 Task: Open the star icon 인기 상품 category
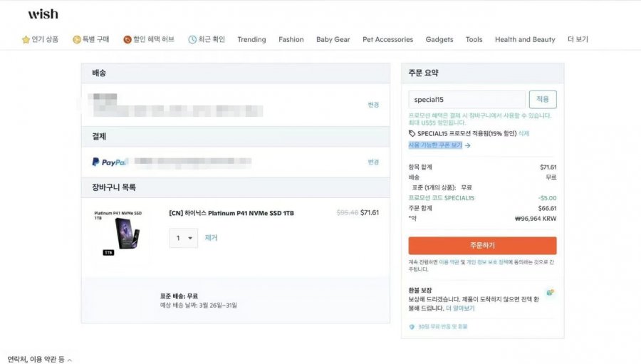click(x=26, y=39)
